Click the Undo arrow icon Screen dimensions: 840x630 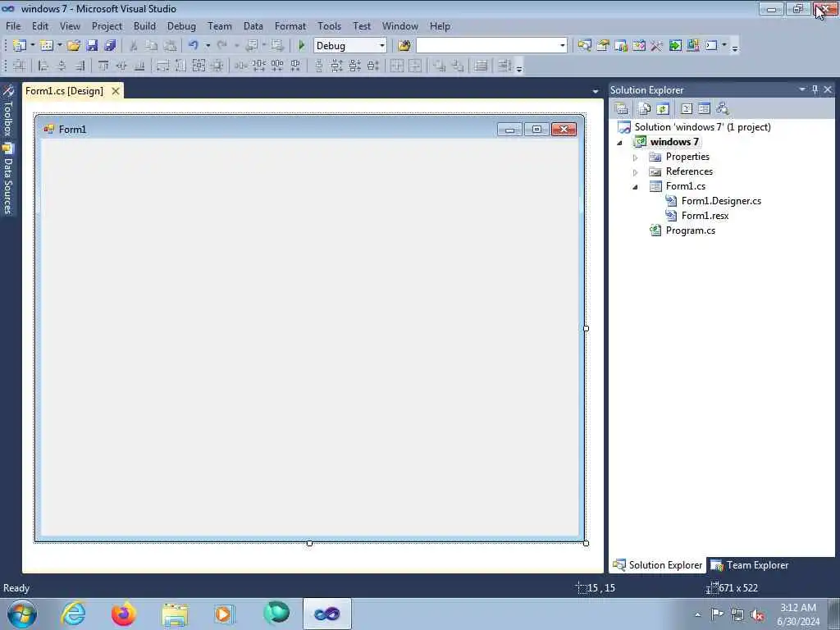tap(194, 46)
